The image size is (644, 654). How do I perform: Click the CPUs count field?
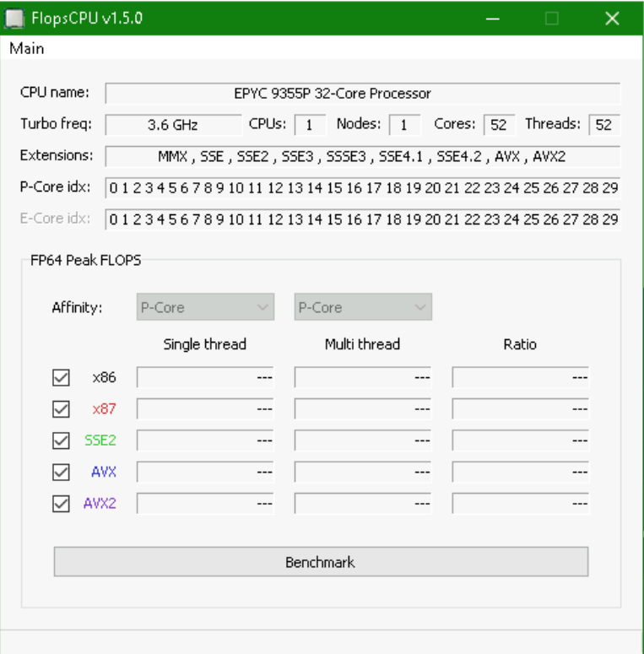tap(310, 125)
